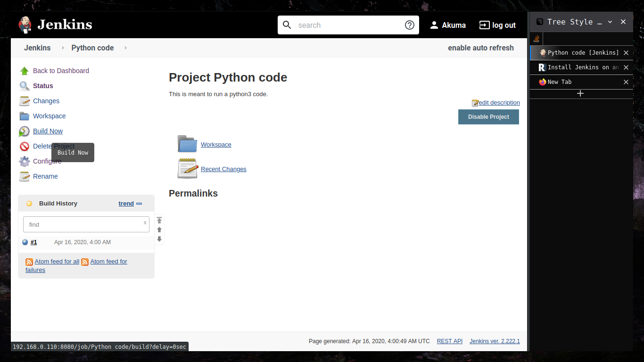This screenshot has height=362, width=644.
Task: Click the Rename notepad icon
Action: (x=25, y=176)
